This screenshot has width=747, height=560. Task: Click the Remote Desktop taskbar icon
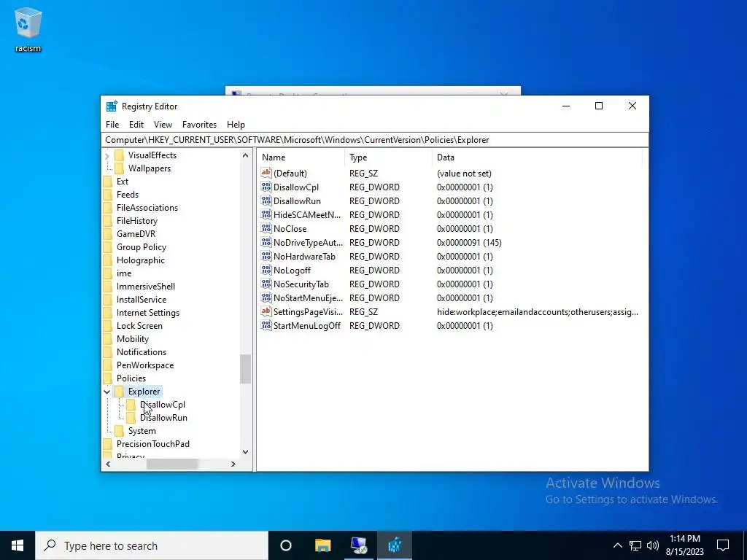point(359,545)
